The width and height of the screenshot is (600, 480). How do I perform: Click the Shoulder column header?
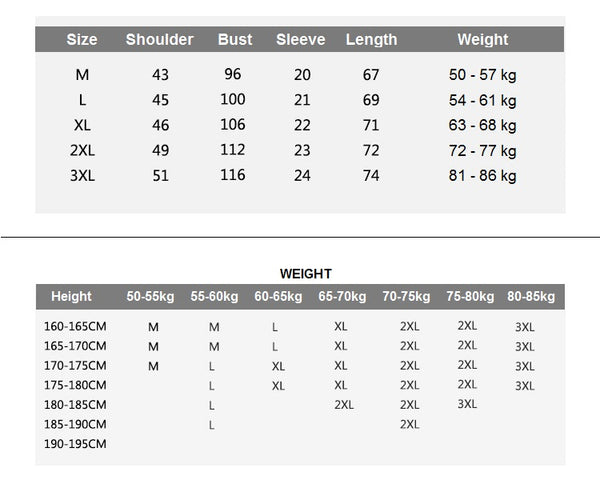(x=159, y=40)
